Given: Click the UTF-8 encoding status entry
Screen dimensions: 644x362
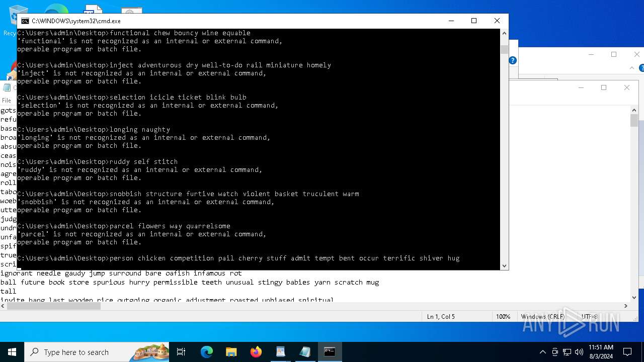Looking at the screenshot, I should pos(590,316).
